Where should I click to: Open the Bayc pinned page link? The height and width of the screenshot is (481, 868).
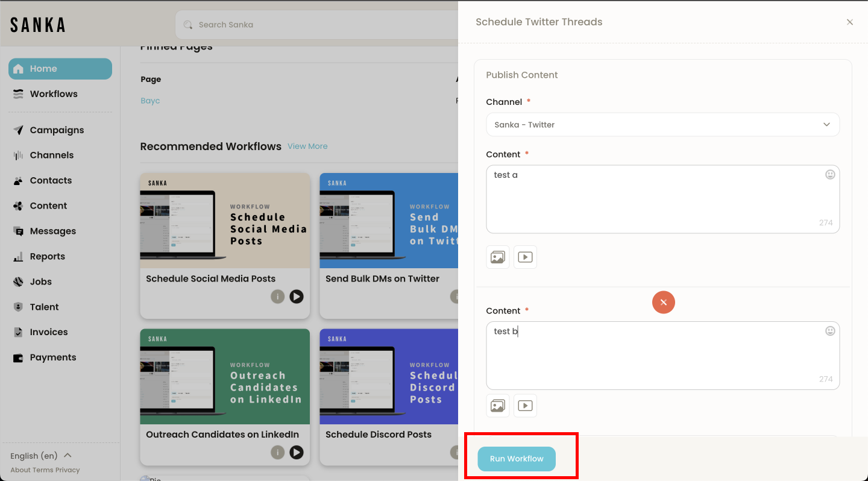pyautogui.click(x=150, y=101)
